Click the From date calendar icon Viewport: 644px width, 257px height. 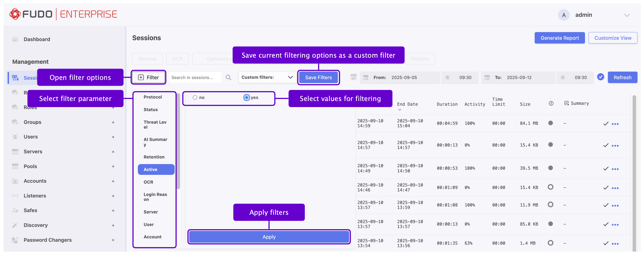pos(365,77)
